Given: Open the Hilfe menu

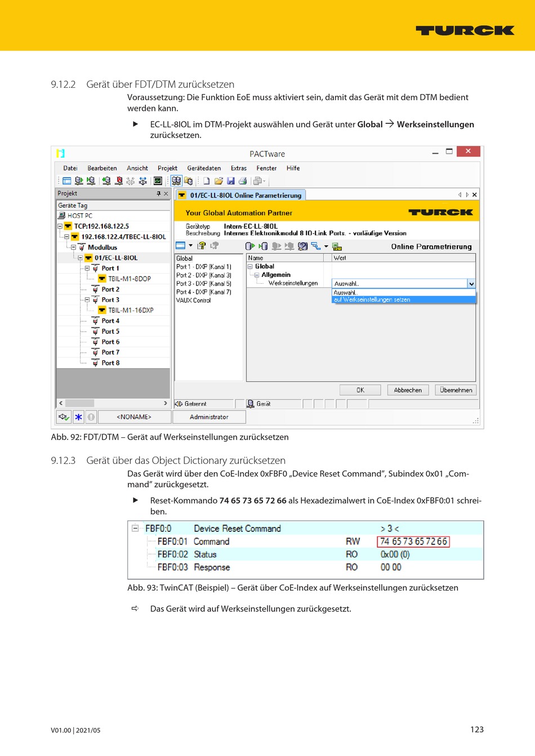Looking at the screenshot, I should pyautogui.click(x=293, y=168).
